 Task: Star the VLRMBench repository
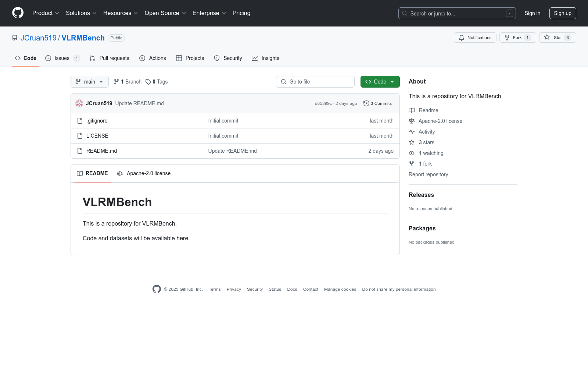(x=557, y=38)
